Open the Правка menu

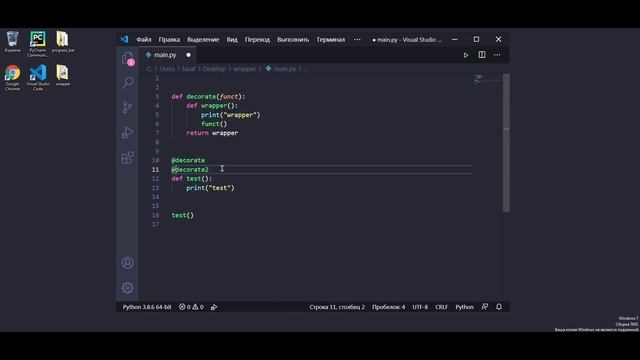pyautogui.click(x=169, y=40)
